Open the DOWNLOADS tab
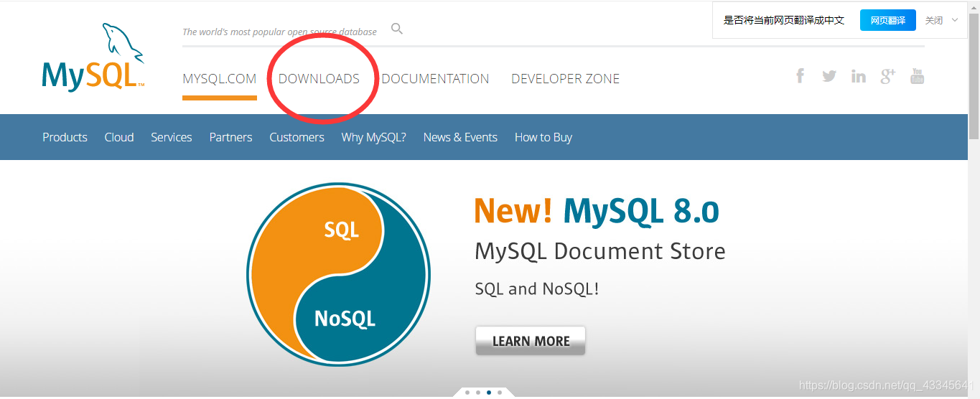The height and width of the screenshot is (399, 980). pyautogui.click(x=319, y=79)
